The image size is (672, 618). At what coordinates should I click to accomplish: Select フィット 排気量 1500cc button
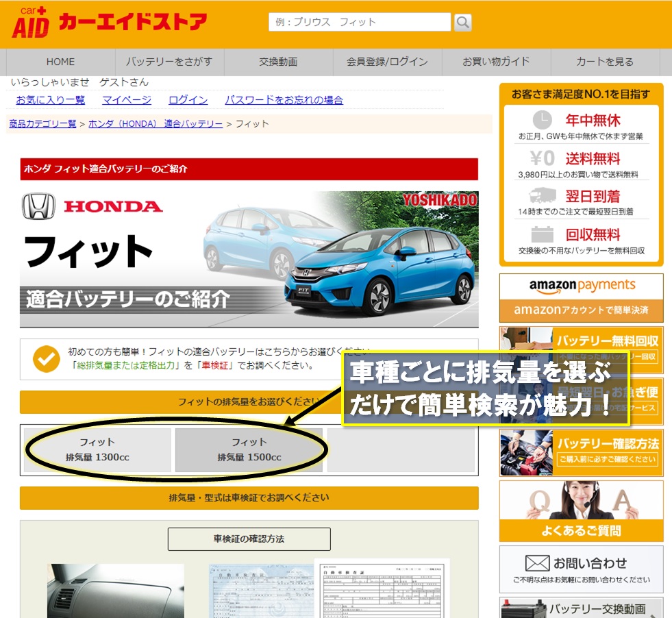pyautogui.click(x=249, y=450)
